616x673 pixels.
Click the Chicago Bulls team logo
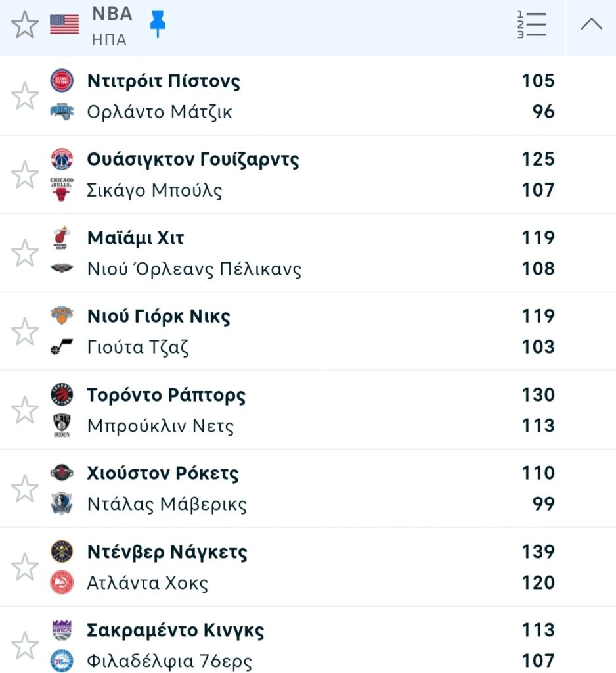[x=62, y=190]
